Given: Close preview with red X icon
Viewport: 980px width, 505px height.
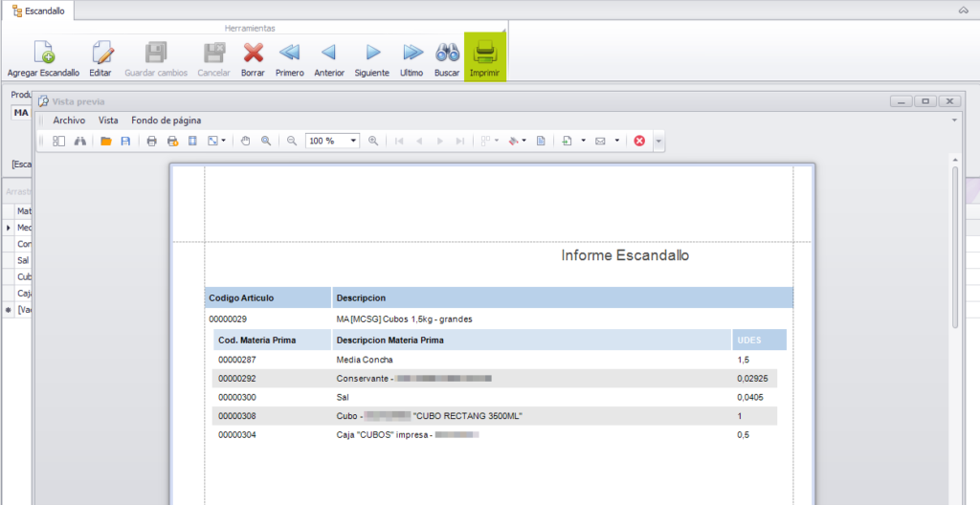Looking at the screenshot, I should (x=638, y=142).
